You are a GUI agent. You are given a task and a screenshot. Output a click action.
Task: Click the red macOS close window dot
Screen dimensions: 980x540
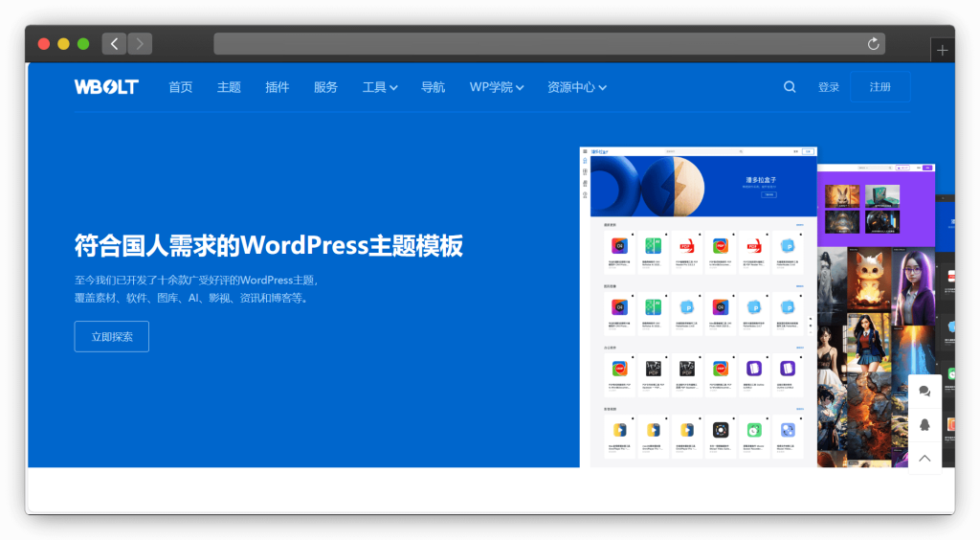[44, 44]
